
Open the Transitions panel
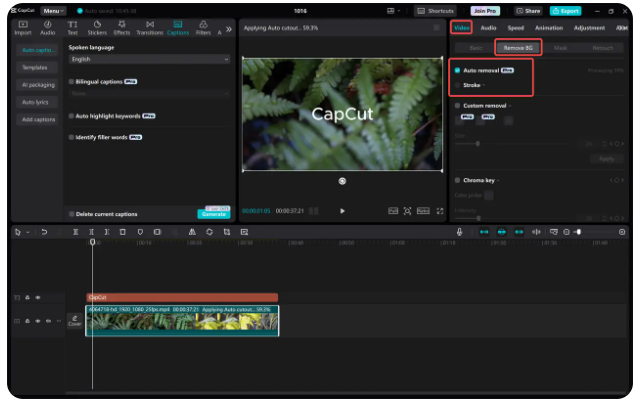pos(149,26)
